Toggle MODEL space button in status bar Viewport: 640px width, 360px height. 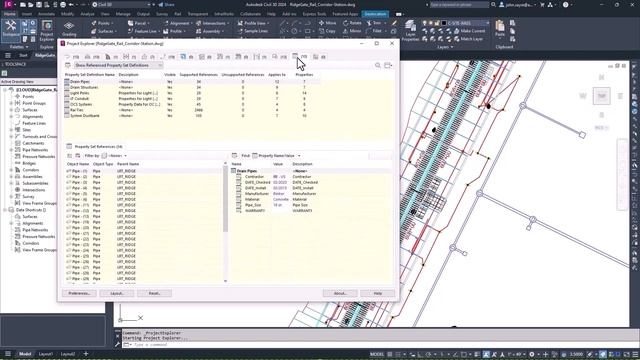click(x=377, y=354)
